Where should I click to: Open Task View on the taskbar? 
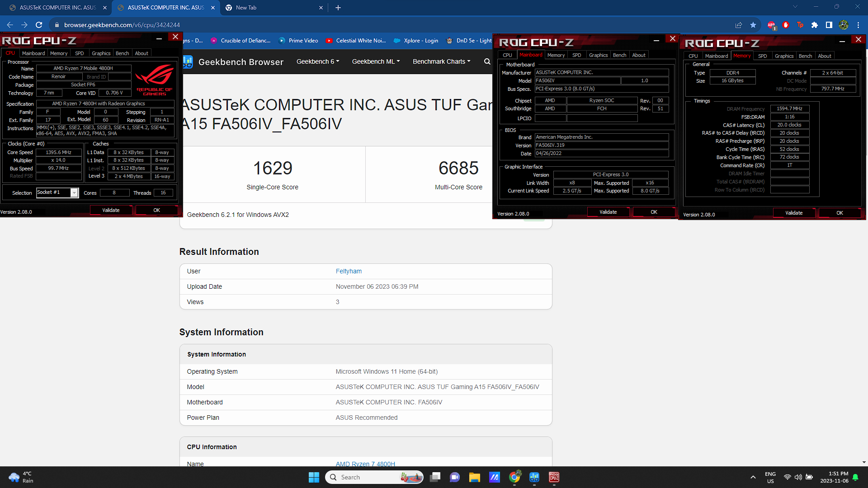tap(435, 477)
